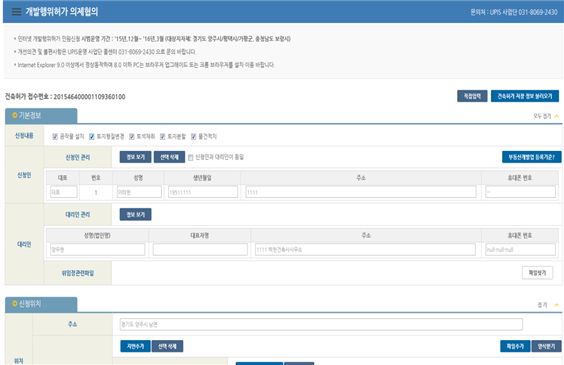Image resolution: width=564 pixels, height=365 pixels.
Task: Click the 대표자명 column header
Action: tap(200, 235)
